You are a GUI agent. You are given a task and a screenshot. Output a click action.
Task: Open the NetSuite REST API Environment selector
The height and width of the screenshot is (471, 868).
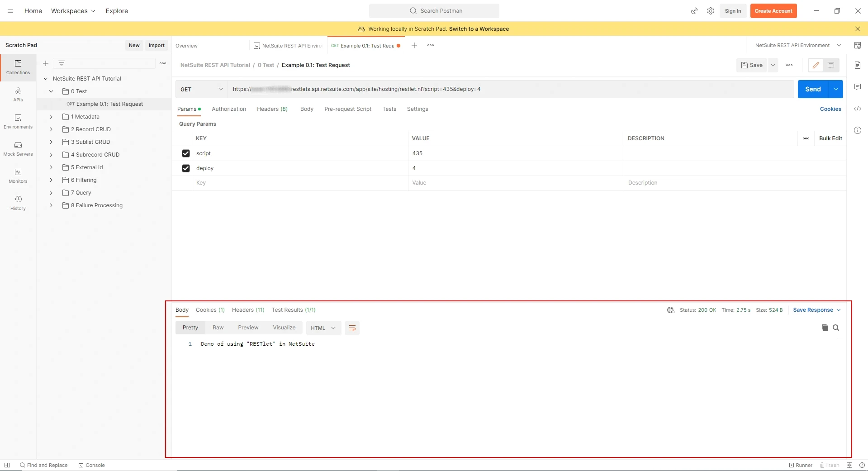798,45
